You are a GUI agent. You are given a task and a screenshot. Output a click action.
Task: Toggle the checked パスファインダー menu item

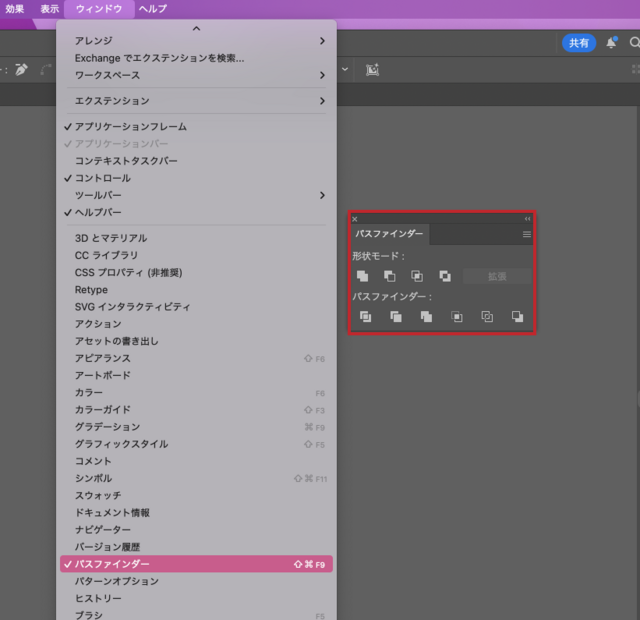click(196, 564)
